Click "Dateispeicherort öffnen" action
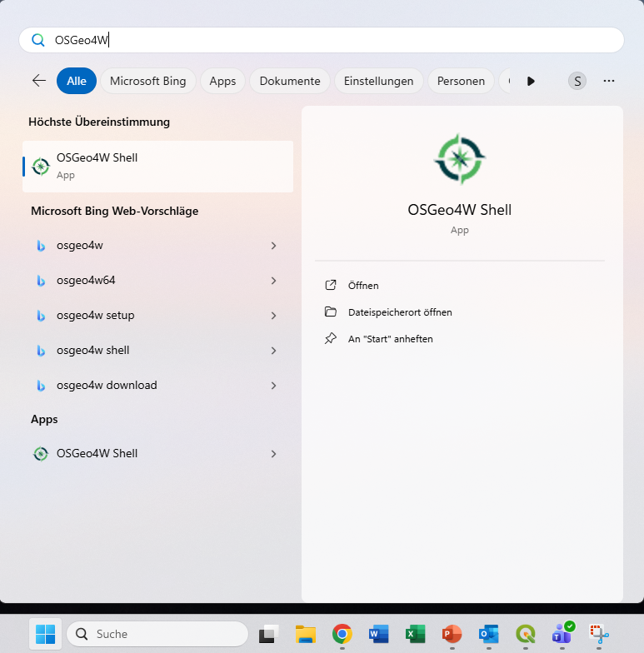 pyautogui.click(x=399, y=312)
